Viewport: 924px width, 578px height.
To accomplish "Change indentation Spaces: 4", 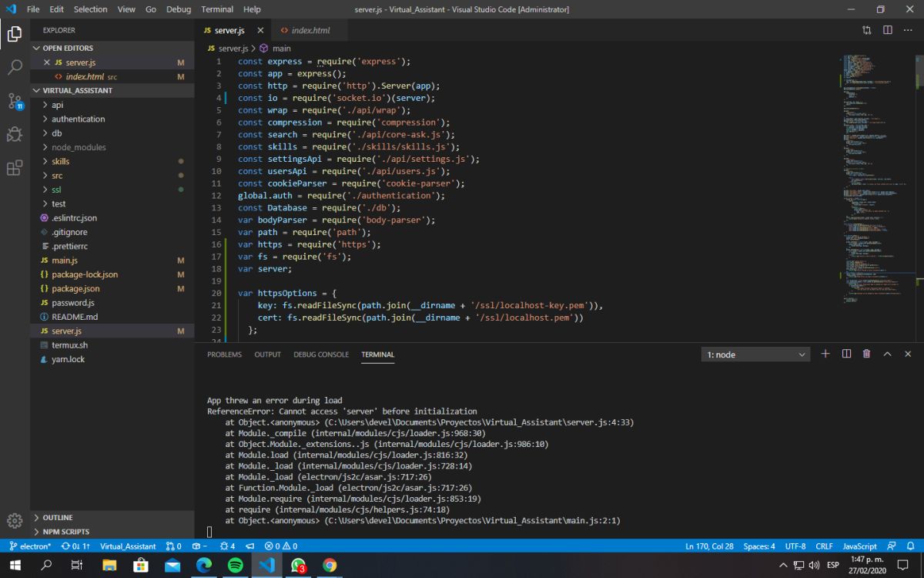I will pyautogui.click(x=759, y=546).
